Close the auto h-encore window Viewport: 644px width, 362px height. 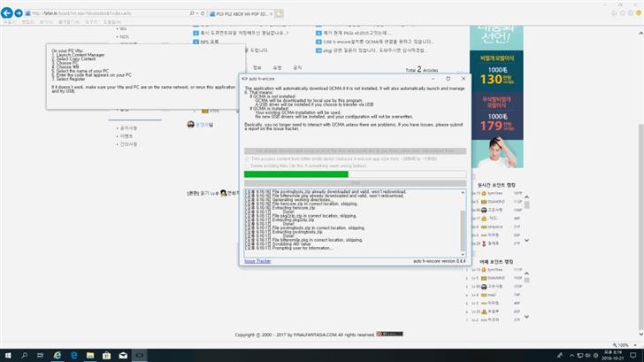pyautogui.click(x=464, y=79)
